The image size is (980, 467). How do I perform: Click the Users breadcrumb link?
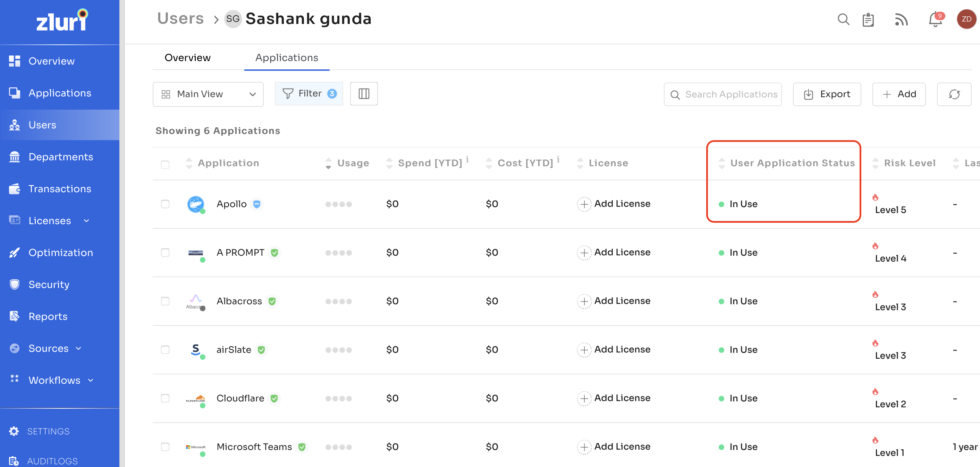point(180,19)
